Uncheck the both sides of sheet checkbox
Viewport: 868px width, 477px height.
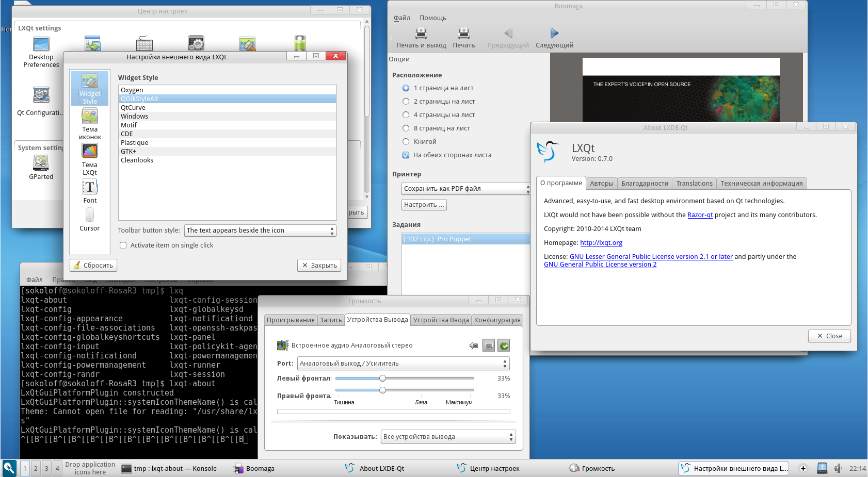click(x=406, y=155)
